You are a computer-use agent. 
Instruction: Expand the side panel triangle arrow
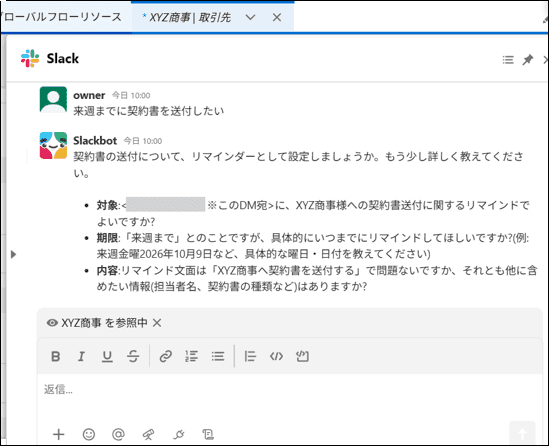click(x=13, y=254)
